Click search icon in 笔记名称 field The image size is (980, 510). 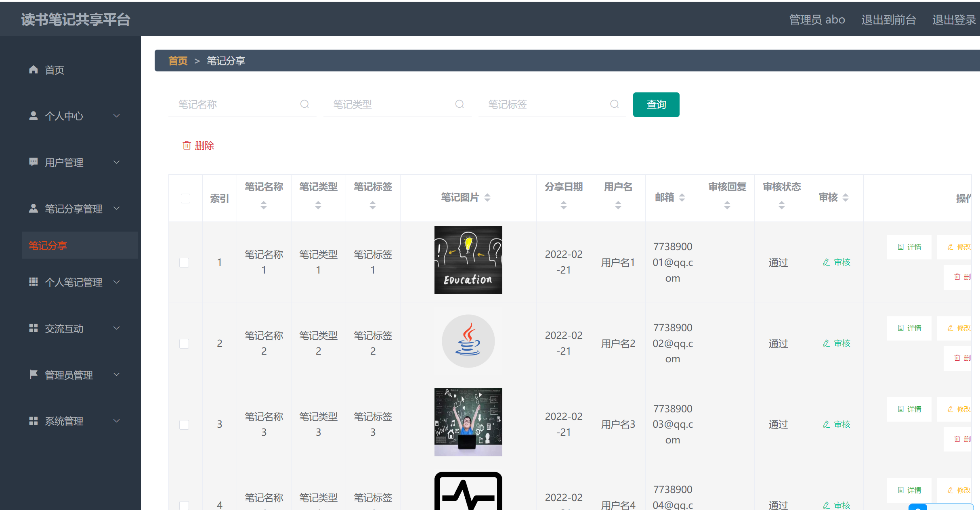tap(304, 105)
